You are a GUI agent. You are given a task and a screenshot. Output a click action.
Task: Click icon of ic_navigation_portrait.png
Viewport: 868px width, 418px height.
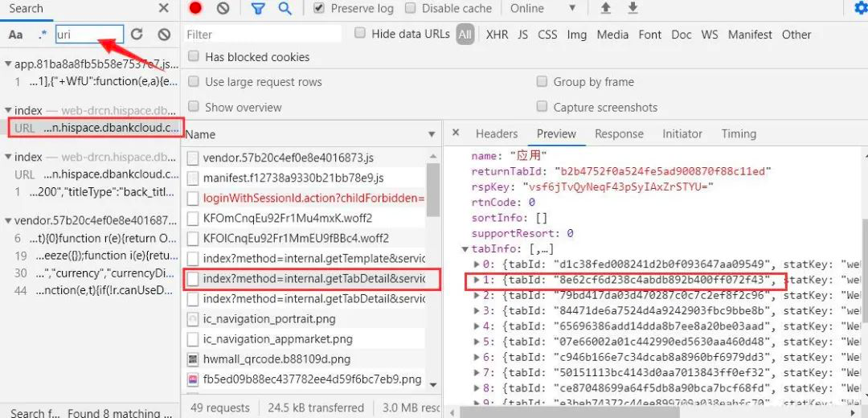(193, 319)
